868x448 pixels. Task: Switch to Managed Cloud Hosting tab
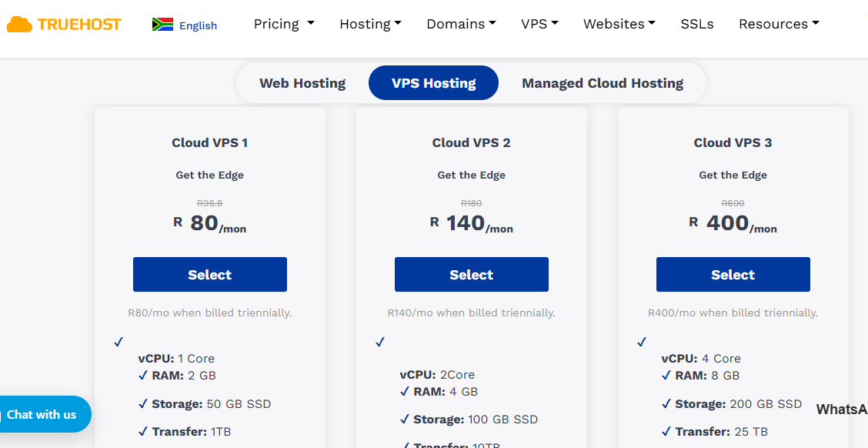point(603,83)
